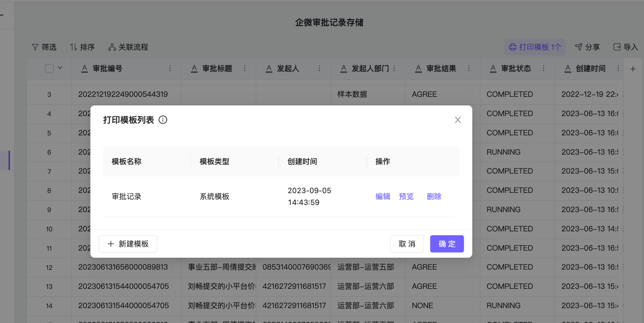Open the info icon beside 打印模板列表
Screen dimensions: 644x323
[163, 120]
